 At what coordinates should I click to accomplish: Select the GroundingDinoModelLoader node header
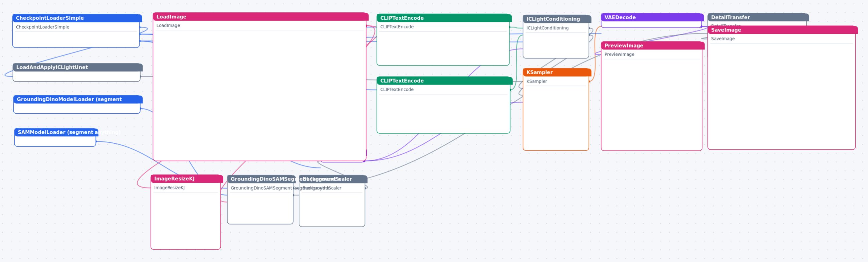[78, 99]
